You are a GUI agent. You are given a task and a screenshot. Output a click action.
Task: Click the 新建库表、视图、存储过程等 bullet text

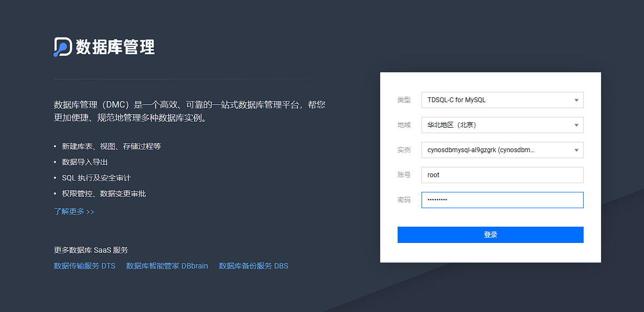coord(112,146)
